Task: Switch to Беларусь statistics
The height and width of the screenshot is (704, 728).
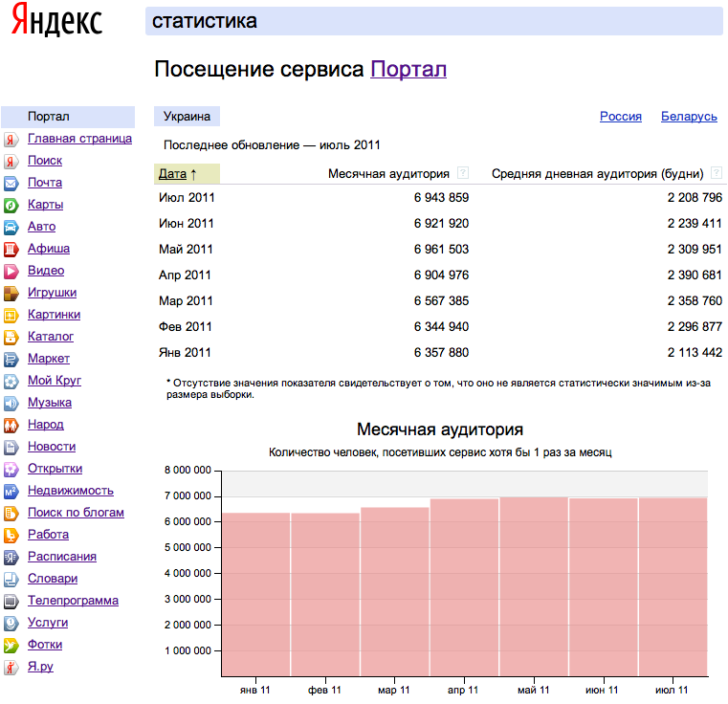Action: (689, 117)
